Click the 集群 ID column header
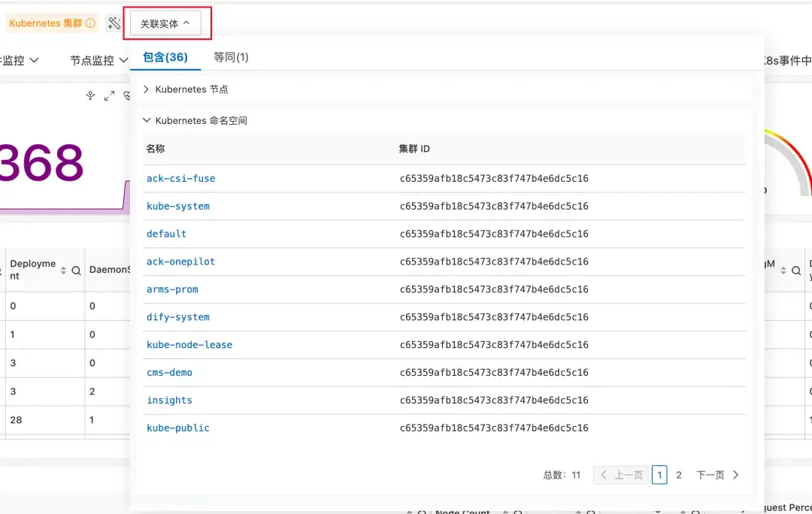Viewport: 812px width, 514px height. coord(414,149)
